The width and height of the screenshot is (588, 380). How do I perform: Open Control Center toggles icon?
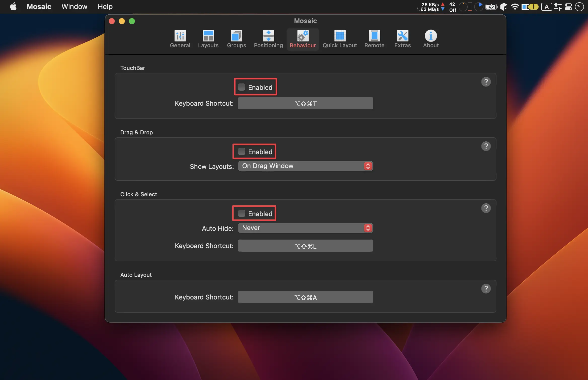point(568,7)
